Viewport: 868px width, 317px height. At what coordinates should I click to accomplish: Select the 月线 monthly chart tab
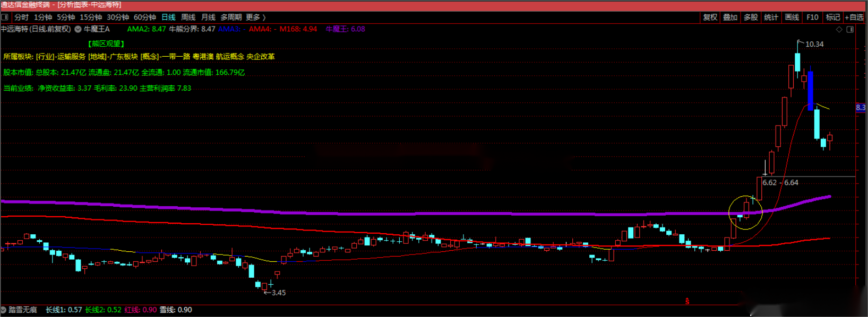pos(208,17)
